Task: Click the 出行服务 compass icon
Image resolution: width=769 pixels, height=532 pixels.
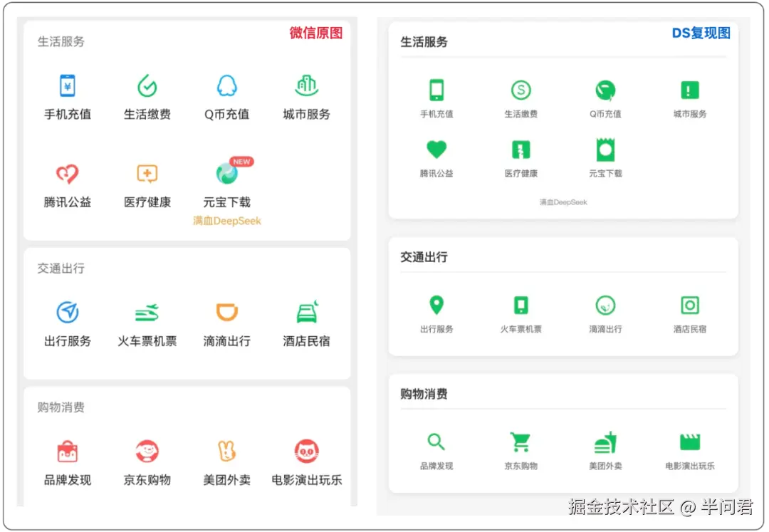Action: [68, 312]
